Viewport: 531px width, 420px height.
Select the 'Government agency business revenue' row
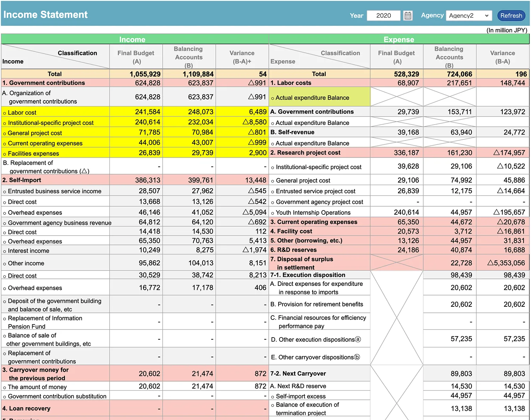(135, 222)
